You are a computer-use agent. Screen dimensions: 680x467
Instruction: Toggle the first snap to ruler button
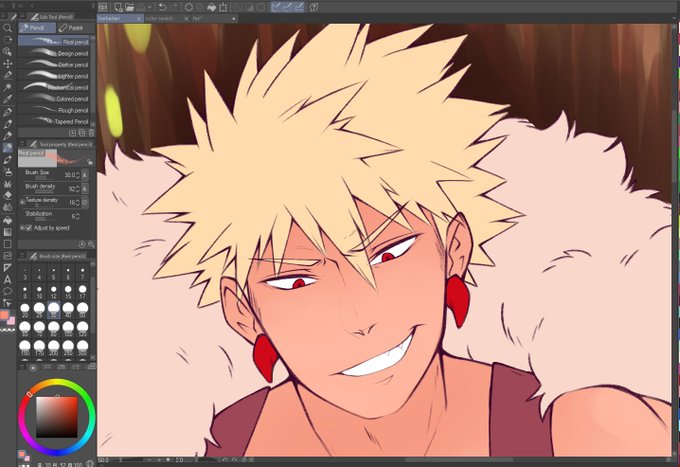click(276, 7)
